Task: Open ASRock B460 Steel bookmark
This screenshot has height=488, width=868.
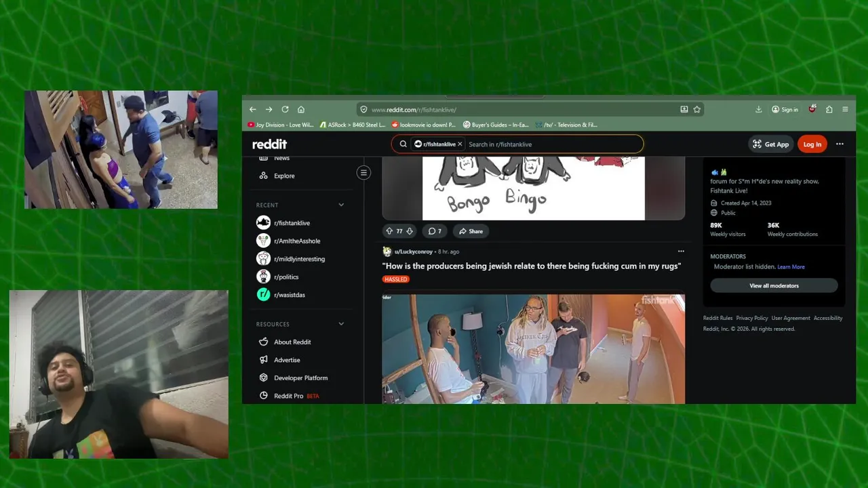Action: pos(352,125)
